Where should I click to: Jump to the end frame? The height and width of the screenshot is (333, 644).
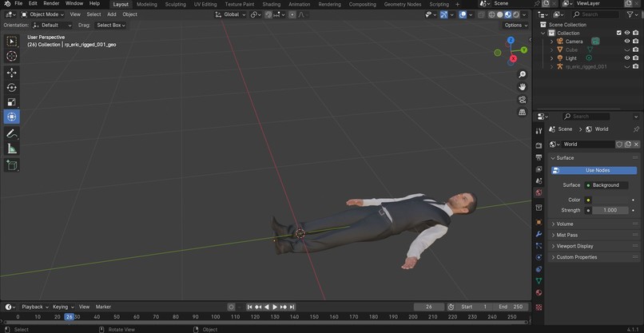click(x=292, y=307)
